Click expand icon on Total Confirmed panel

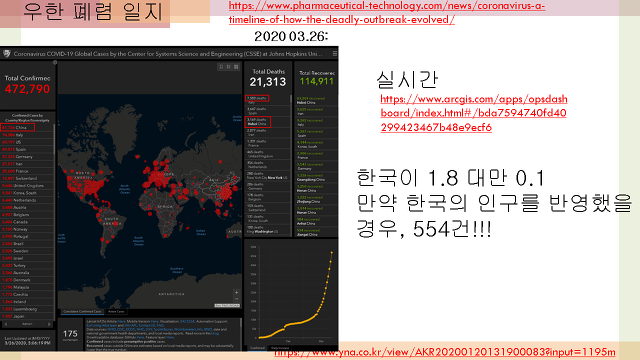tap(55, 62)
